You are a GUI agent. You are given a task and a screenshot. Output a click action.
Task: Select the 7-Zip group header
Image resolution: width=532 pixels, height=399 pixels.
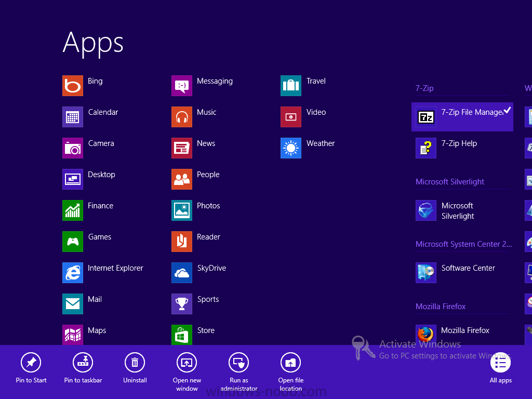click(x=424, y=88)
